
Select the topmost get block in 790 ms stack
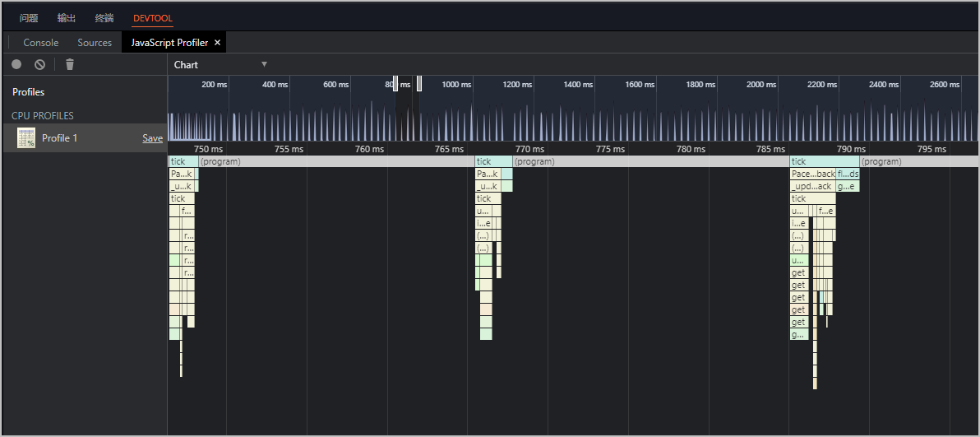799,273
